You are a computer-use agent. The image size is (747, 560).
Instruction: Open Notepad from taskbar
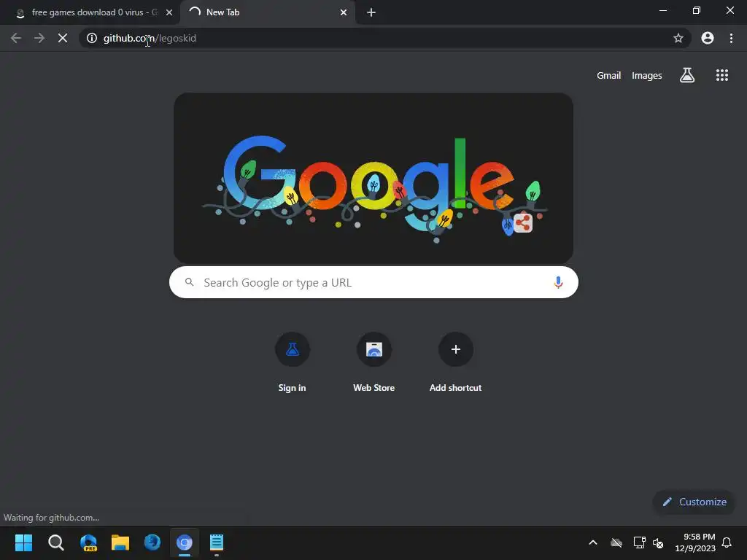tap(216, 542)
